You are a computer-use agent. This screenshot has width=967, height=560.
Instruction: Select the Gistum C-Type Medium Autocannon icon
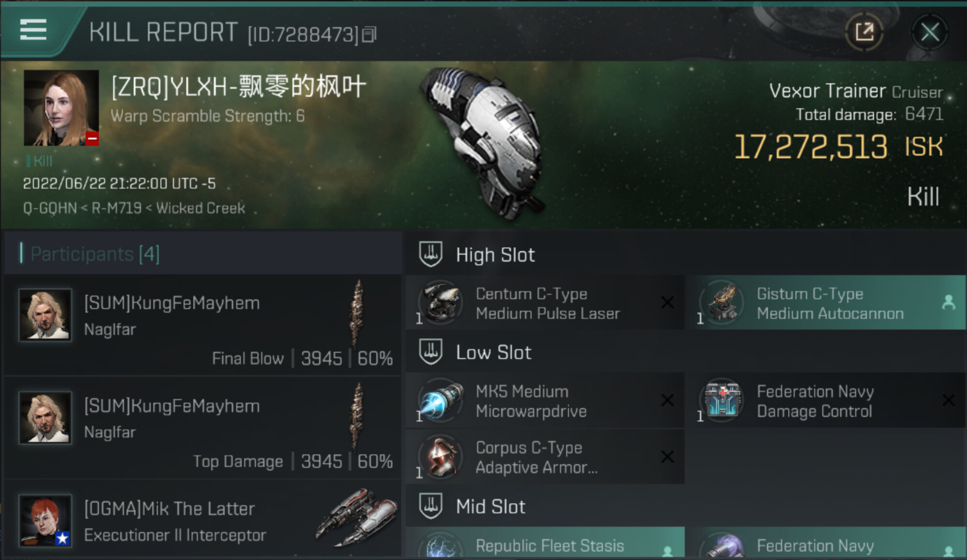coord(721,303)
